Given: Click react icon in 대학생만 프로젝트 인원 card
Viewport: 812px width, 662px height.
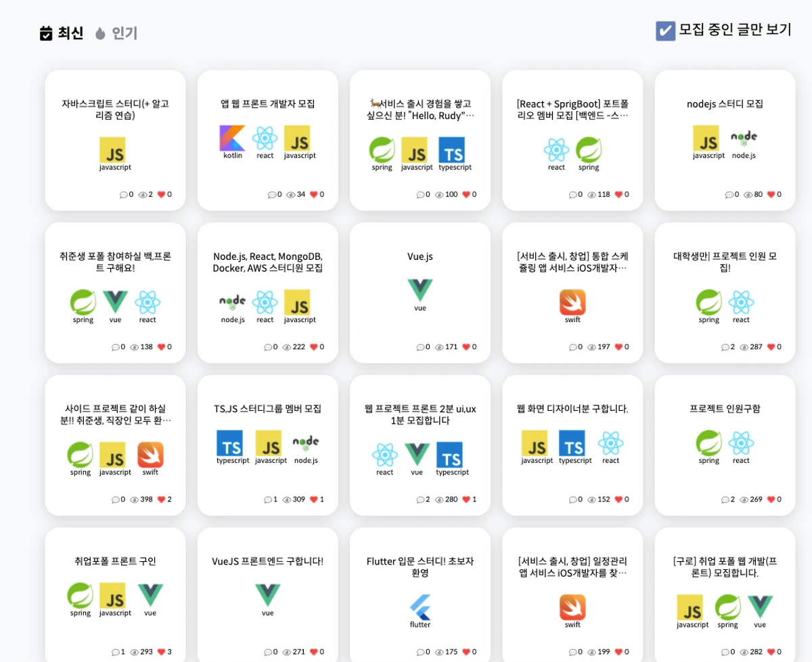Looking at the screenshot, I should click(741, 303).
